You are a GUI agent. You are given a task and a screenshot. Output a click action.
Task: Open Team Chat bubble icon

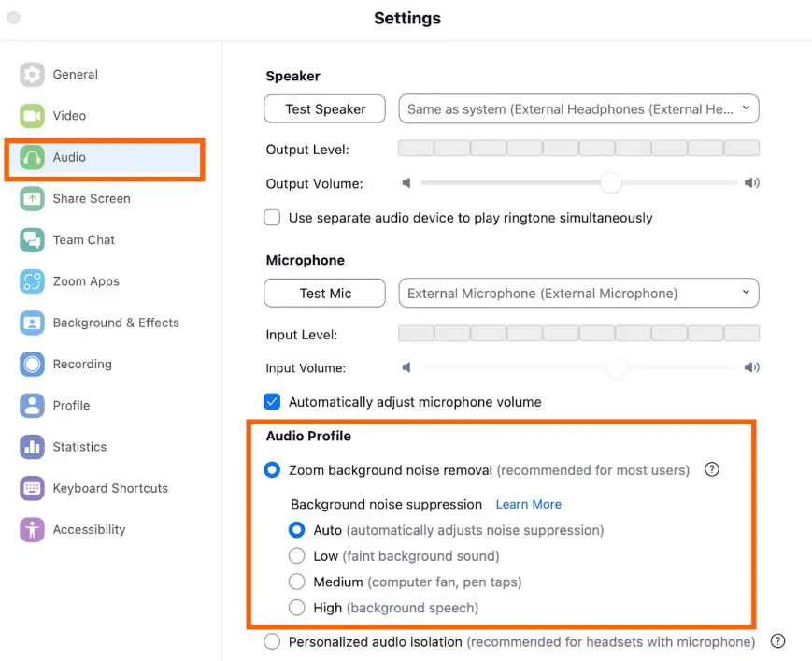coord(32,240)
